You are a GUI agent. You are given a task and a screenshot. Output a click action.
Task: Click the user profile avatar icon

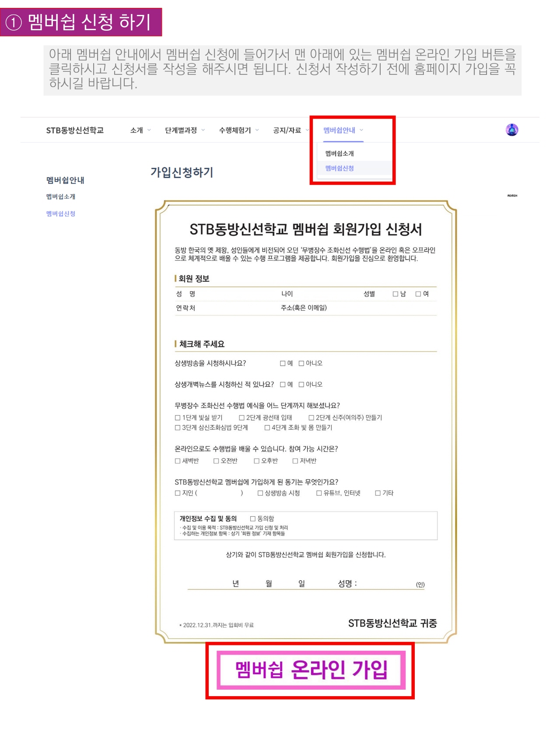pyautogui.click(x=511, y=130)
